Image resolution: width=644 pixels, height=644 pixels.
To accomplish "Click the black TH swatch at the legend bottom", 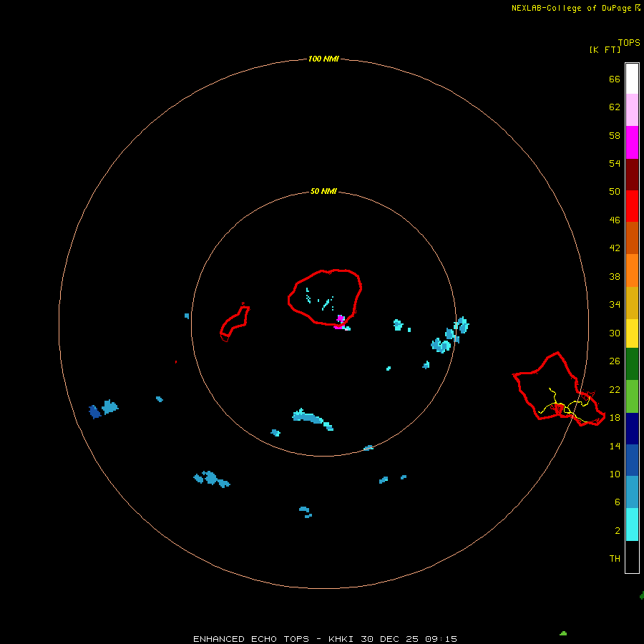I will point(632,557).
